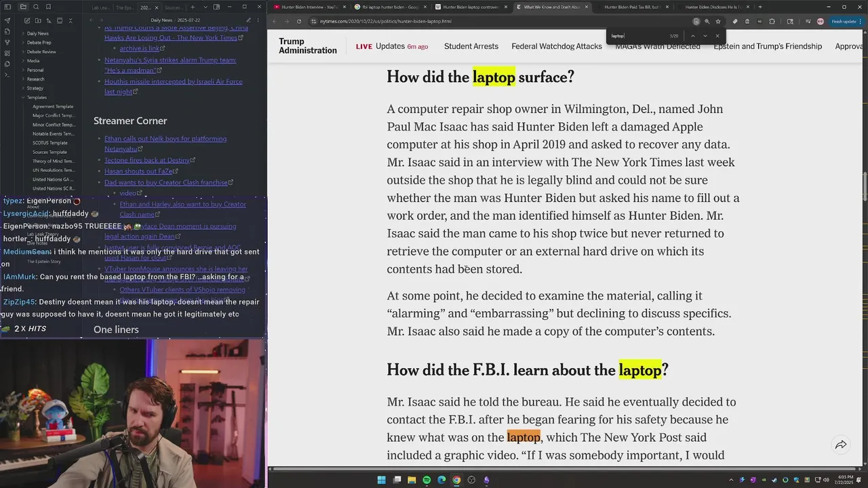The width and height of the screenshot is (868, 488).
Task: Open note more options three-dot menu
Action: pyautogui.click(x=259, y=20)
